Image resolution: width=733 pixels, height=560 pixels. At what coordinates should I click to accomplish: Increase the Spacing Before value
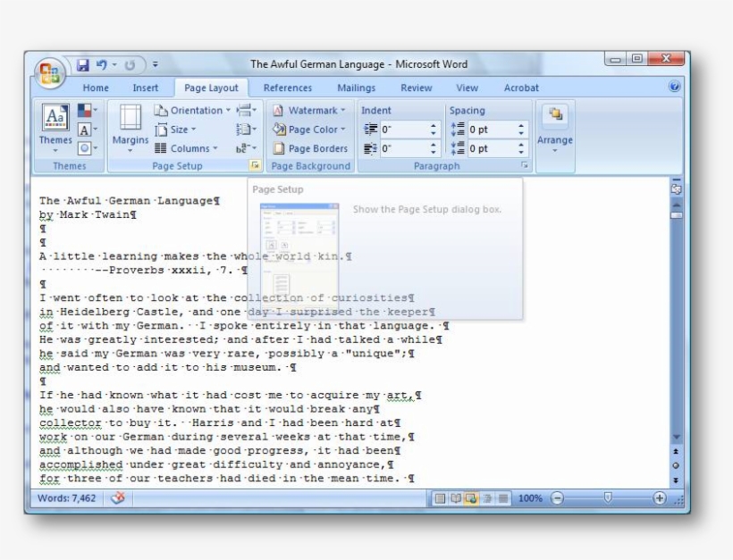click(521, 126)
